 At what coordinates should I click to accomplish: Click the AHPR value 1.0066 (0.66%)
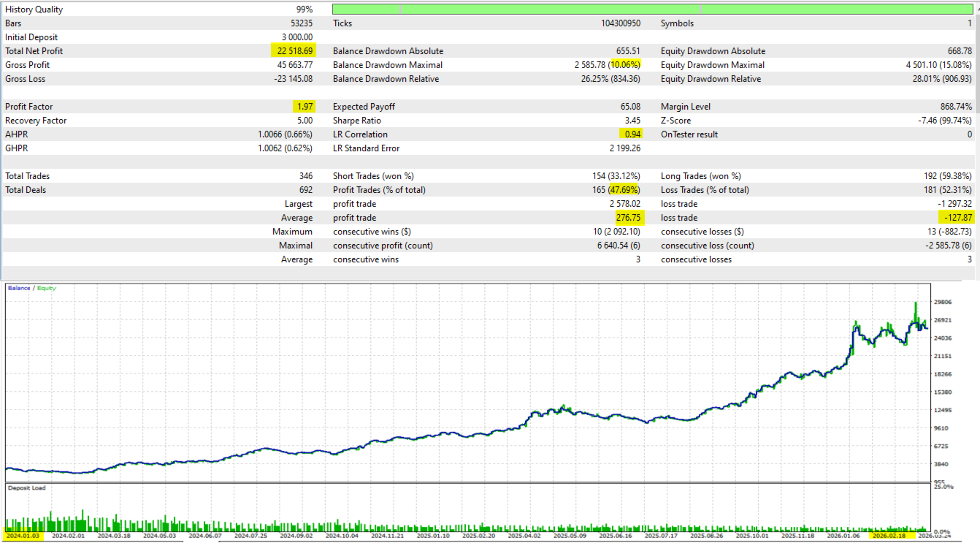click(x=286, y=134)
